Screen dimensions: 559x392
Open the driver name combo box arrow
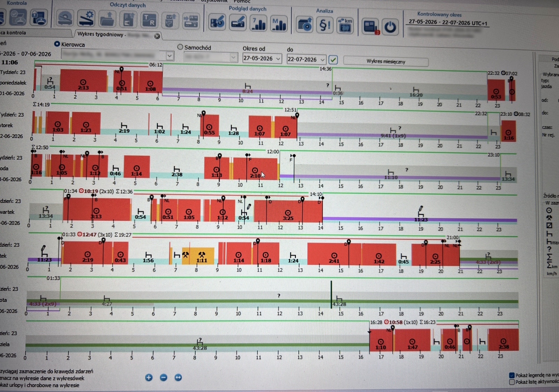point(169,56)
